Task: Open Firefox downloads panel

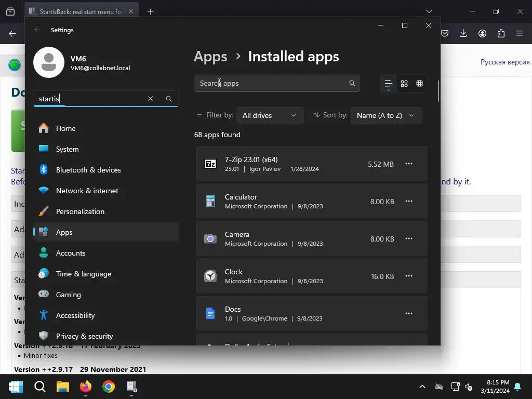Action: (463, 33)
